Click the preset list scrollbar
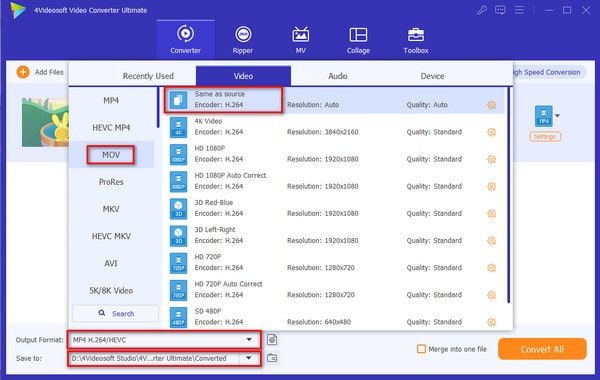Viewport: 600px width, 380px height. (509, 195)
